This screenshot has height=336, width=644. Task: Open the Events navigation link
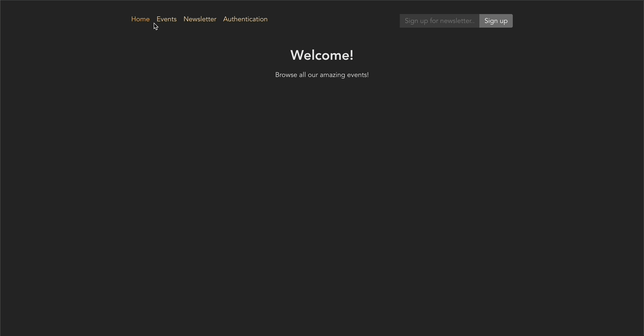[167, 19]
